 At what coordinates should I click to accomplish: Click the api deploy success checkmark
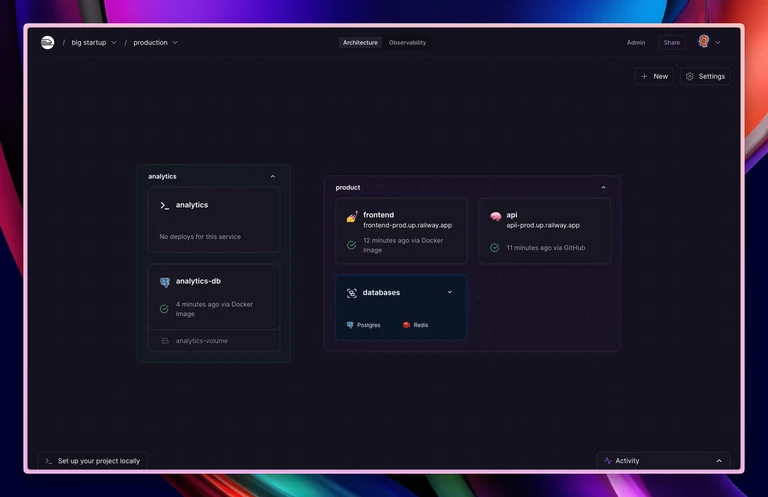point(495,248)
